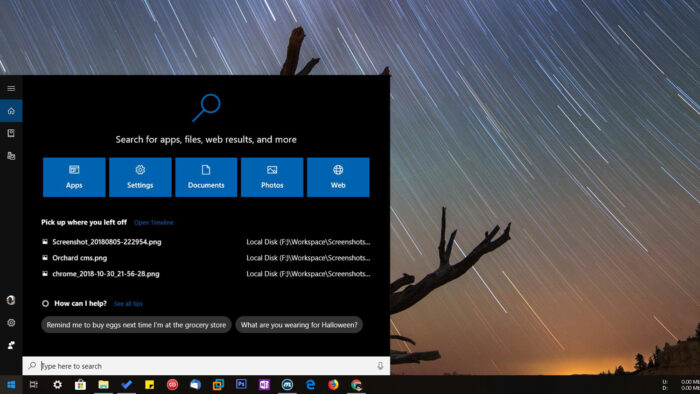Open the user account avatar in sidebar

pos(11,300)
